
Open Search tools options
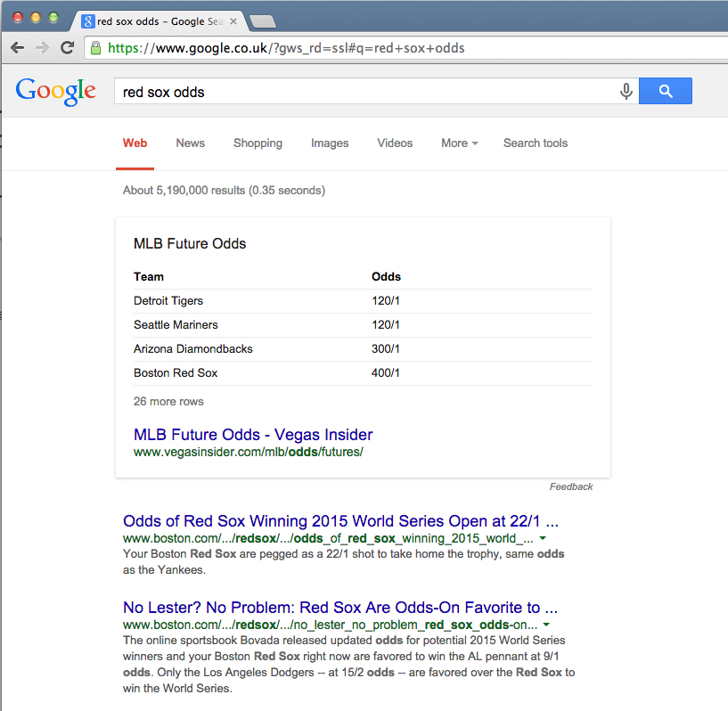point(536,143)
